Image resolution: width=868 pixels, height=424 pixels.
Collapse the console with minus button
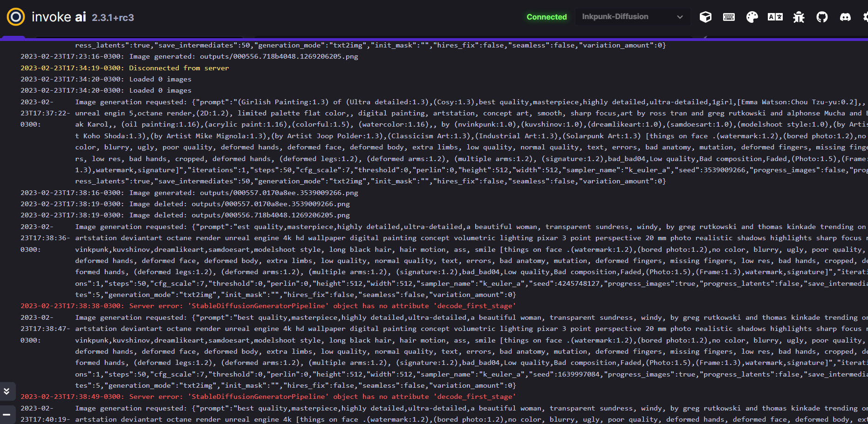tap(7, 414)
